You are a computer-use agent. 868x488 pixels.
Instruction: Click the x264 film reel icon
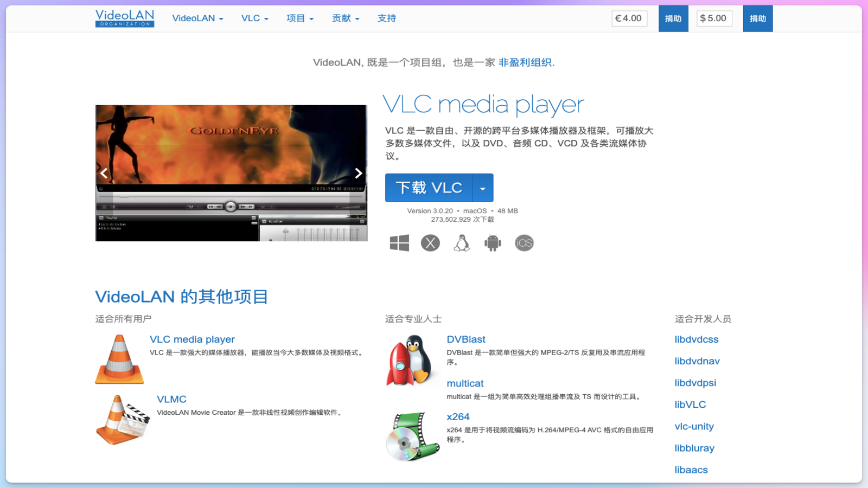click(413, 435)
